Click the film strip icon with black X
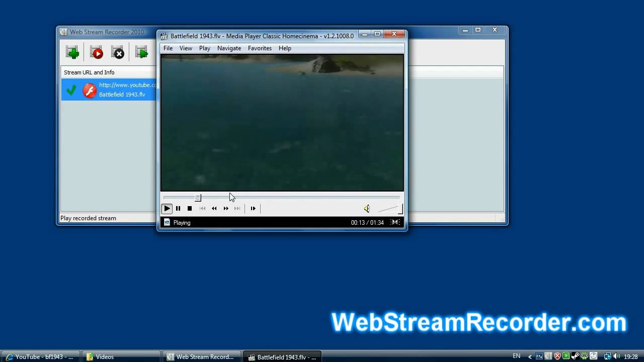644x362 pixels. pos(117,52)
